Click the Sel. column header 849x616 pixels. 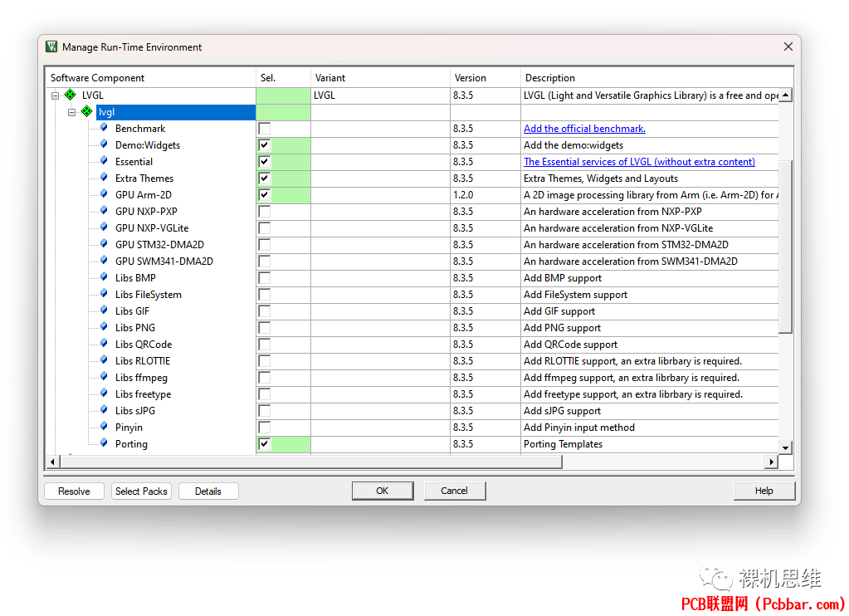coord(283,78)
